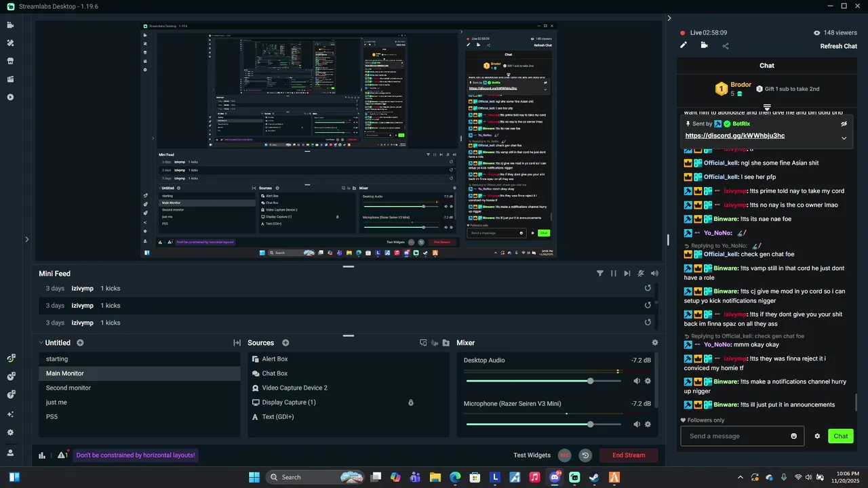Open the App Store icon in sidebar
Viewport: 868px width, 488px height.
click(10, 61)
